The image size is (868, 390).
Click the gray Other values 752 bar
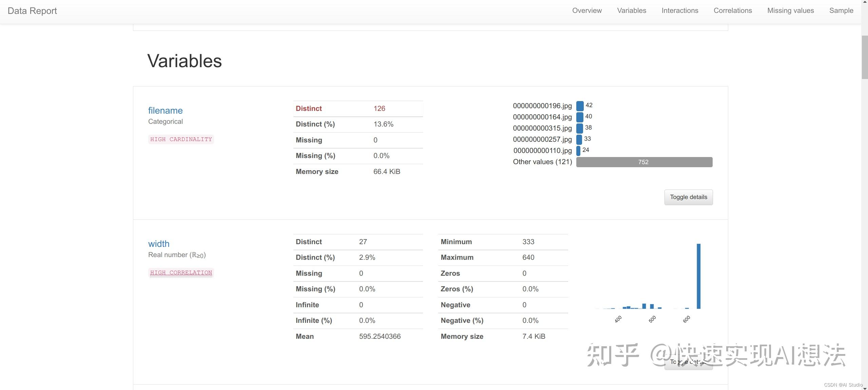(x=644, y=162)
